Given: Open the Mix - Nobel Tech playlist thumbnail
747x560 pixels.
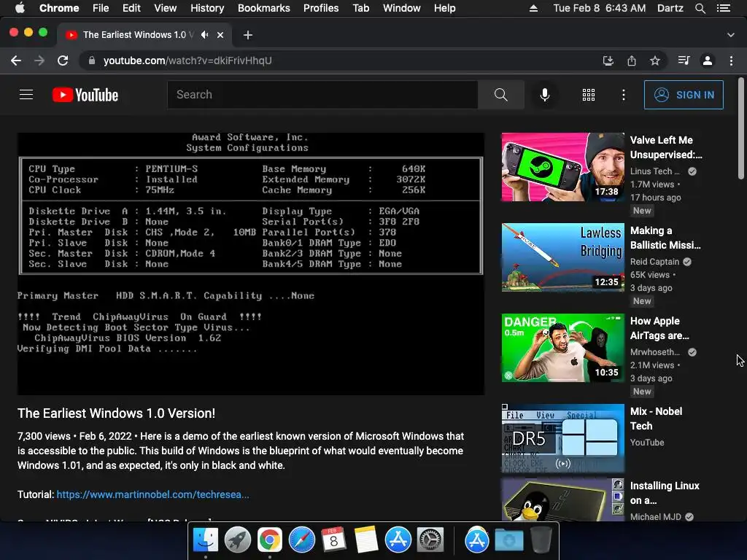Looking at the screenshot, I should pos(562,438).
